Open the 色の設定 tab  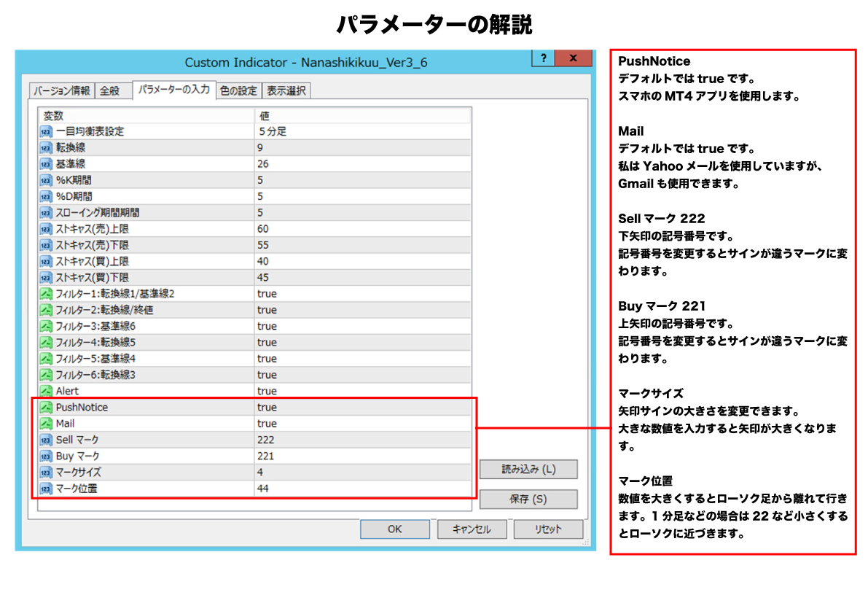click(238, 91)
